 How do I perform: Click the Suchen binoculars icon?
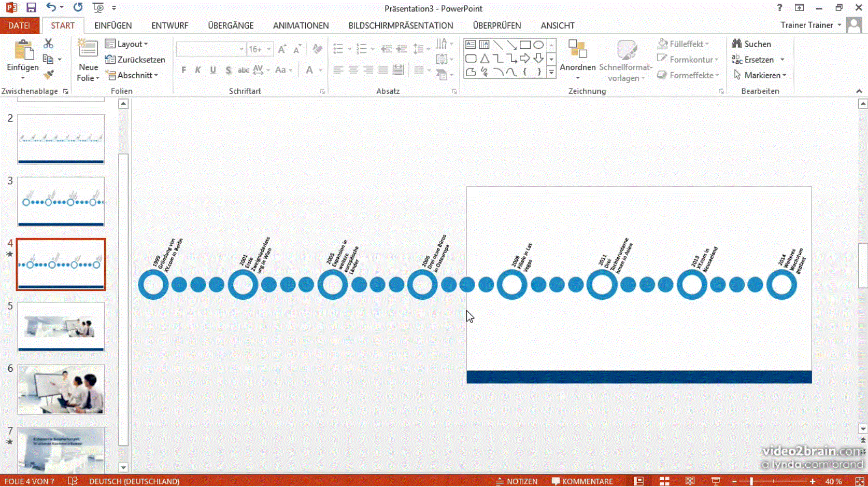736,44
